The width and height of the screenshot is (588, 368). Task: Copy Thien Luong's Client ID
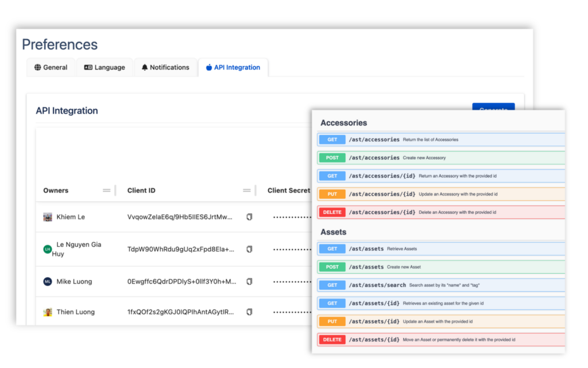click(249, 312)
